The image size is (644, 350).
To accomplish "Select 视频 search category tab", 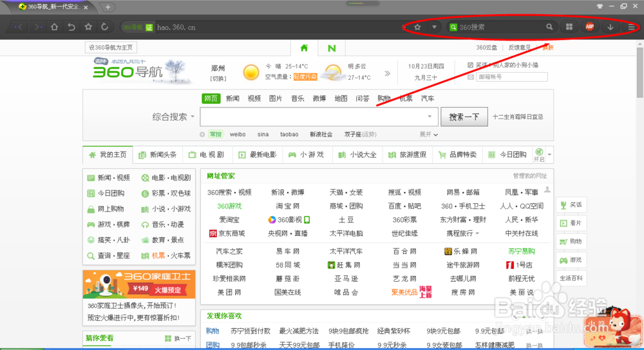I will click(x=254, y=99).
